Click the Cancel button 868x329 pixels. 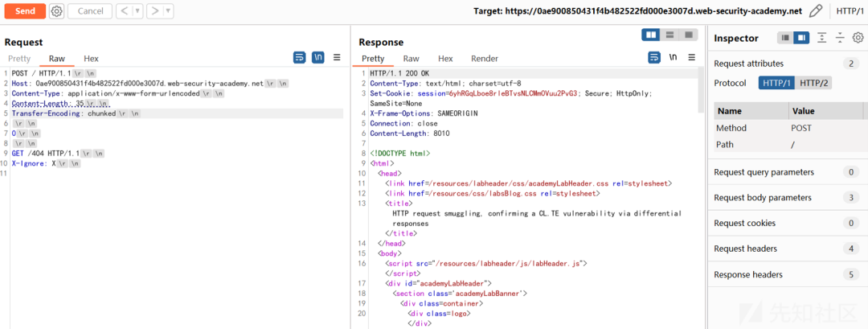tap(90, 10)
